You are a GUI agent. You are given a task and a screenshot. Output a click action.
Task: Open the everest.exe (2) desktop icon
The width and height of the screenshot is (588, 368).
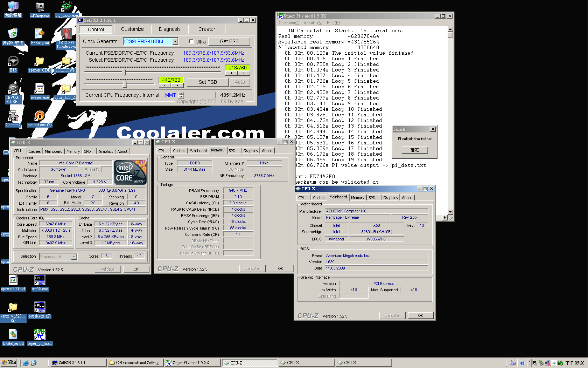tap(40, 119)
